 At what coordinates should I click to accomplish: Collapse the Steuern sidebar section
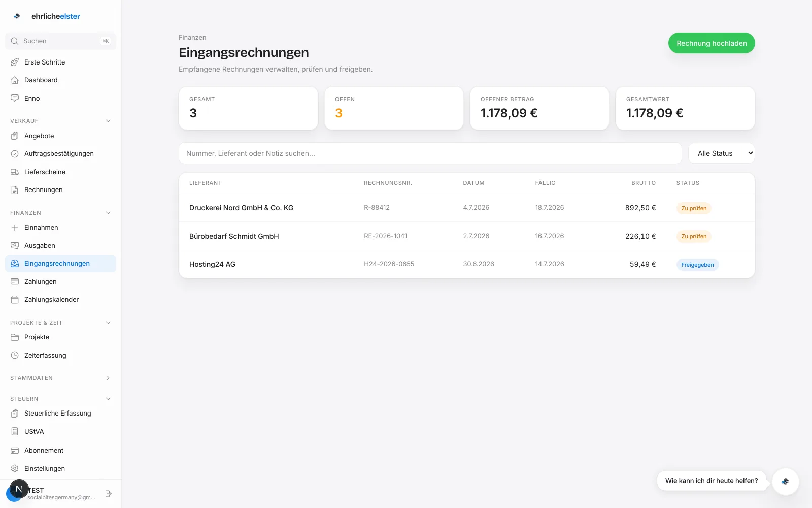(108, 399)
